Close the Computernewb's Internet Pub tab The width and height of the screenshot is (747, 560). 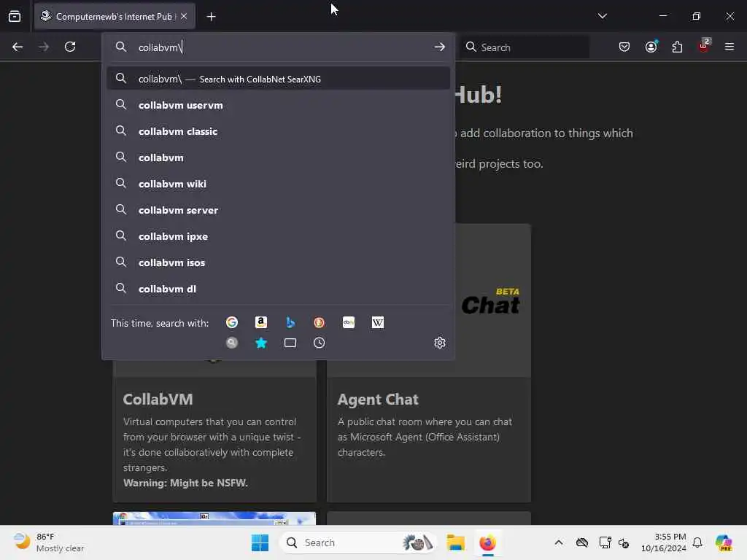184,16
